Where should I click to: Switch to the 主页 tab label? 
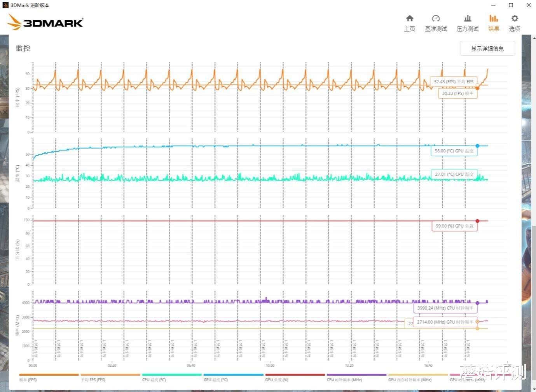409,29
